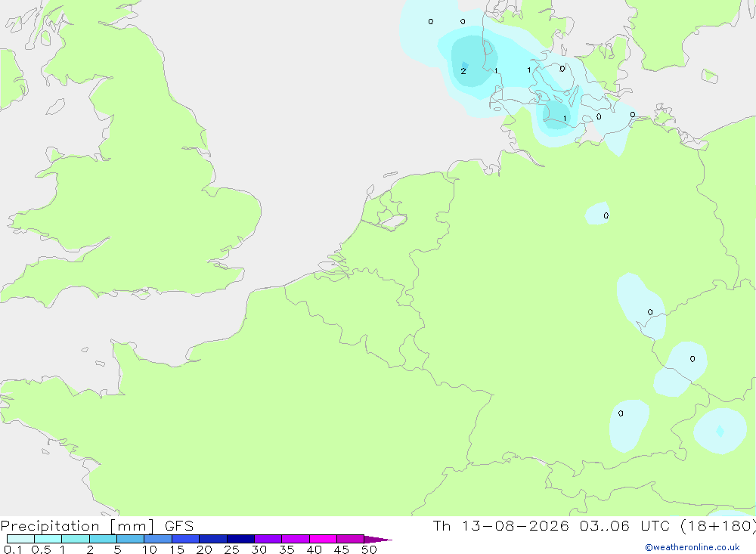Select the 50 mm purple legend arrow
756x554 pixels.
tap(378, 539)
